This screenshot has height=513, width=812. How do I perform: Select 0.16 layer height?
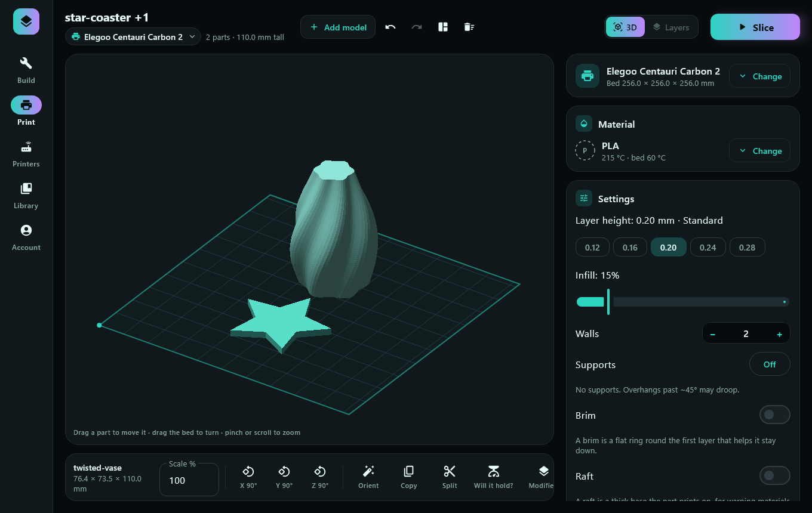630,248
